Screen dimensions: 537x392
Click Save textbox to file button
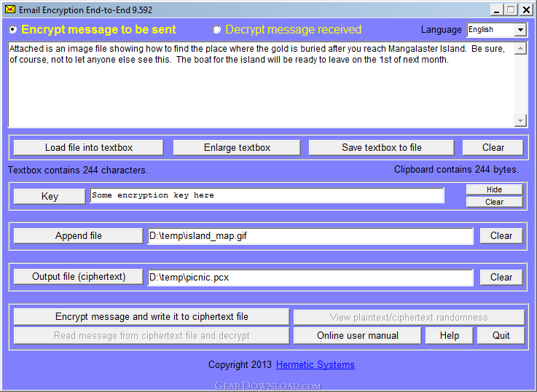pyautogui.click(x=382, y=148)
